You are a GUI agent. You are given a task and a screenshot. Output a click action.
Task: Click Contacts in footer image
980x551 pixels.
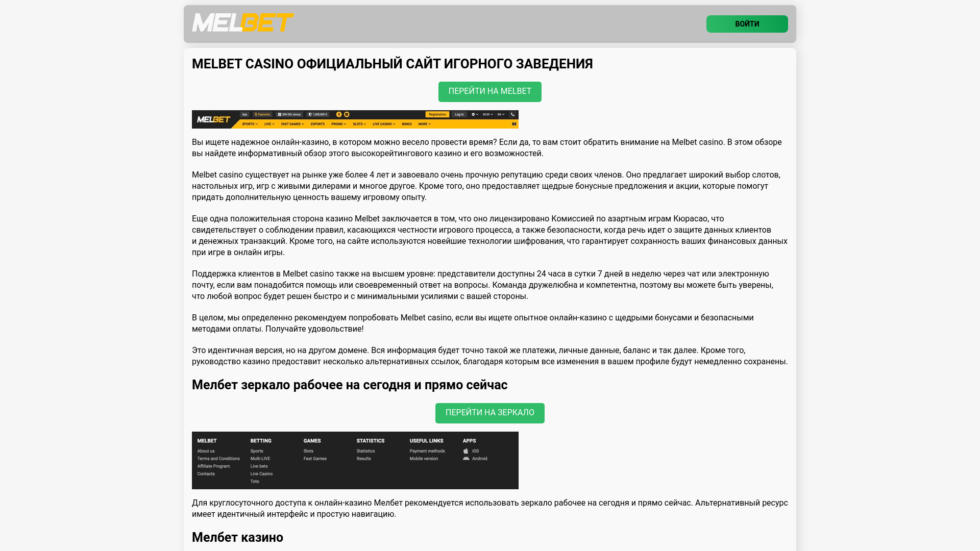[x=206, y=474]
